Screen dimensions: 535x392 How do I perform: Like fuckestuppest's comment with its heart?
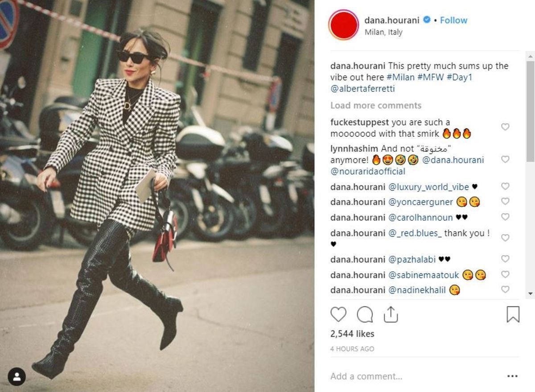pos(505,127)
